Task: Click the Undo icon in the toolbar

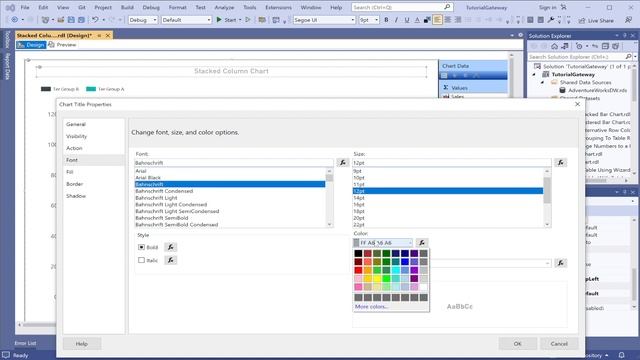Action: click(x=95, y=20)
